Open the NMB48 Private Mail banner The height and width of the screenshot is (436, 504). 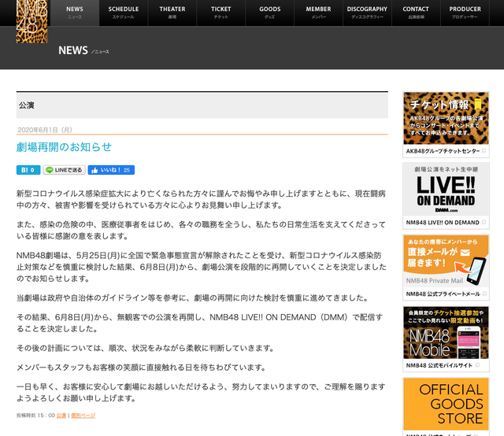click(447, 261)
